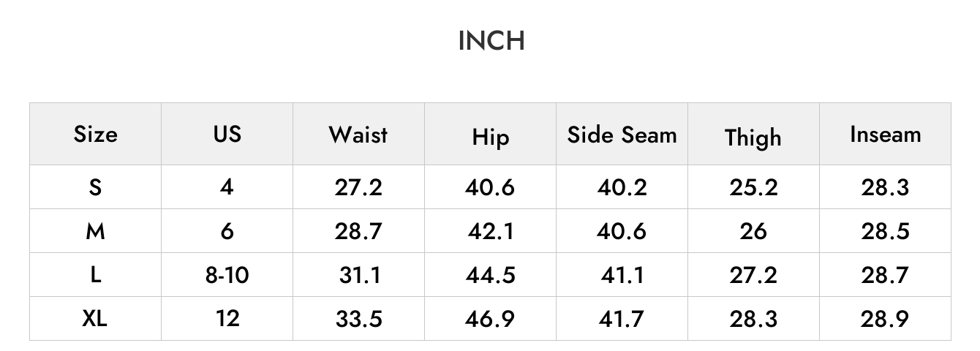The image size is (980, 351).
Task: Select the M size row label
Action: tap(95, 231)
